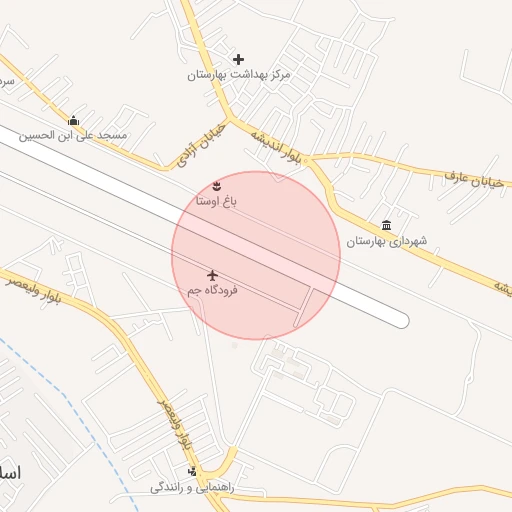Click the rounded eastern end of the runway

pos(402,321)
